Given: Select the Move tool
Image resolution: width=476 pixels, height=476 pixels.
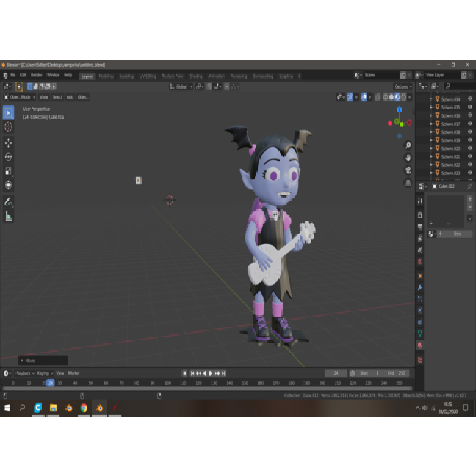Looking at the screenshot, I should click(8, 143).
